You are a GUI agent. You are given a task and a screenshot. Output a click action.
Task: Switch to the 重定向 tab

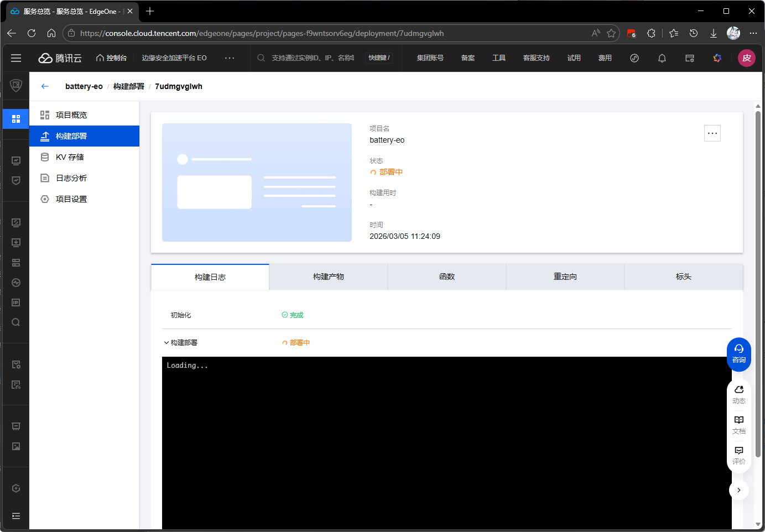coord(565,277)
